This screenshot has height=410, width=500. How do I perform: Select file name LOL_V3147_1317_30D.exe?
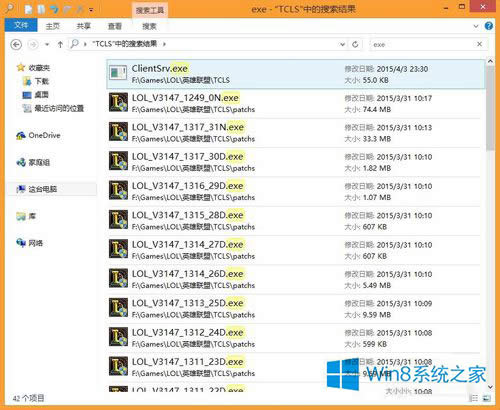pos(188,156)
